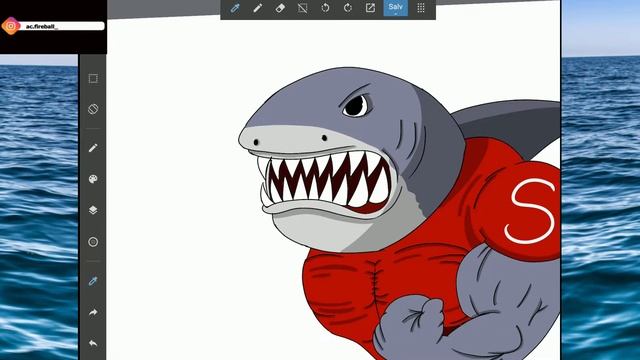Viewport: 640px width, 360px height.
Task: Choose the pencil tool in left sidebar
Action: pyautogui.click(x=93, y=148)
